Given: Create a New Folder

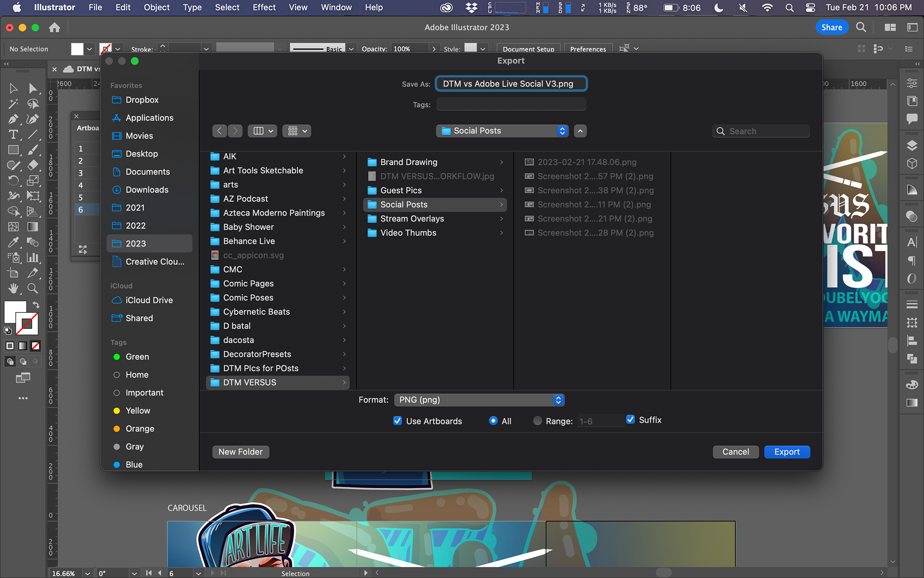Looking at the screenshot, I should (241, 452).
